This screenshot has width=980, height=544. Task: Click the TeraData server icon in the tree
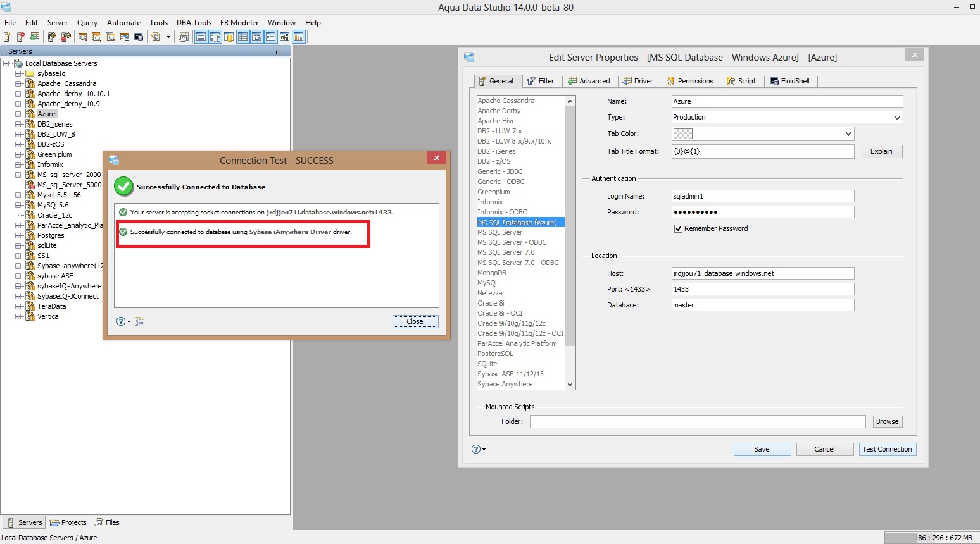tap(30, 306)
